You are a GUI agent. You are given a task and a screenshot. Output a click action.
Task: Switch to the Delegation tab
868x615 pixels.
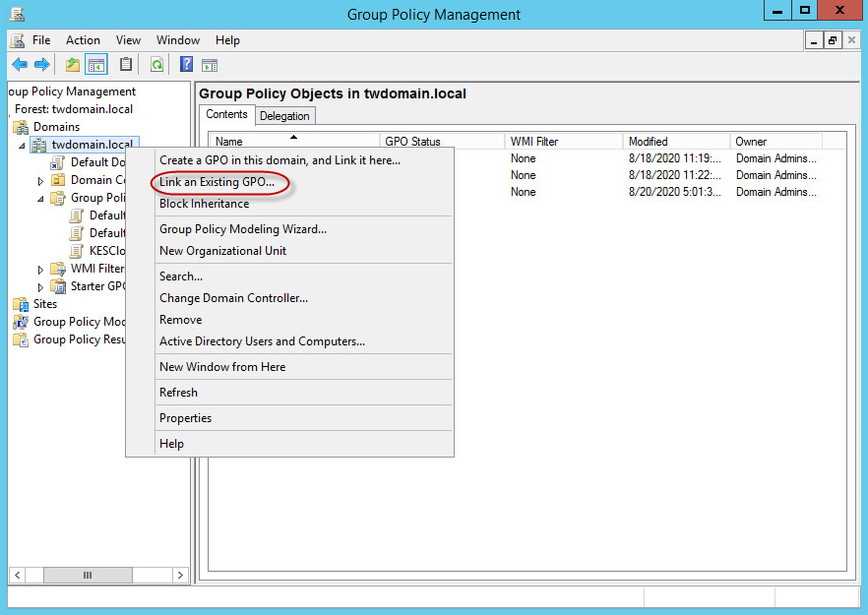[x=284, y=114]
